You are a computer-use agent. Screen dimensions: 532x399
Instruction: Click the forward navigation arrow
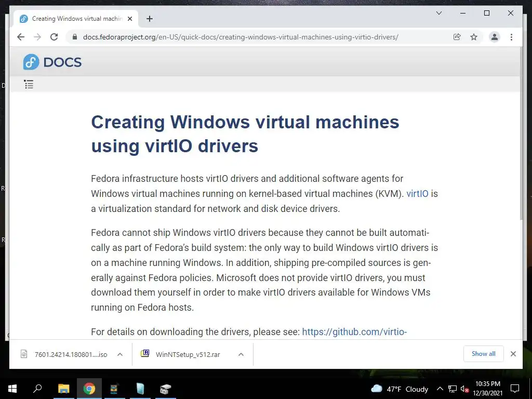(37, 37)
